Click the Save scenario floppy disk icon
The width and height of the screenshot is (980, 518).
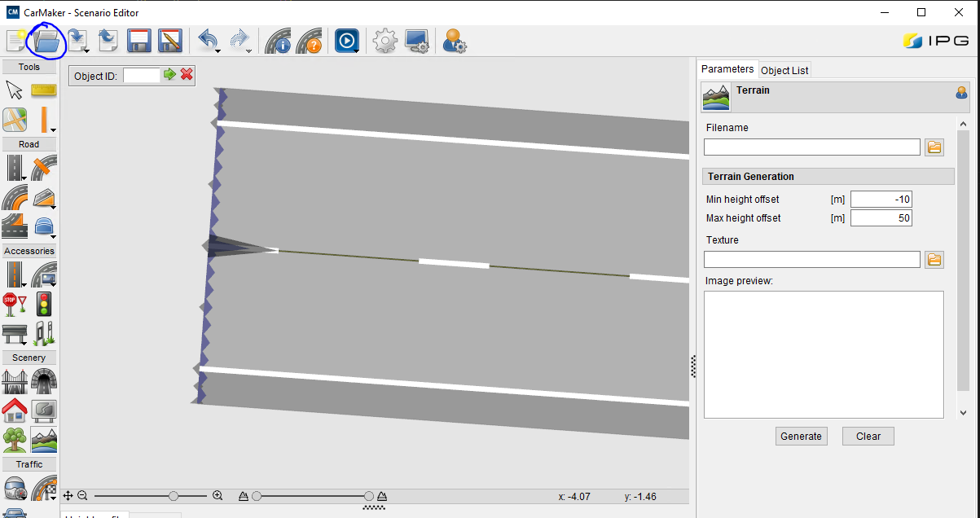point(139,41)
